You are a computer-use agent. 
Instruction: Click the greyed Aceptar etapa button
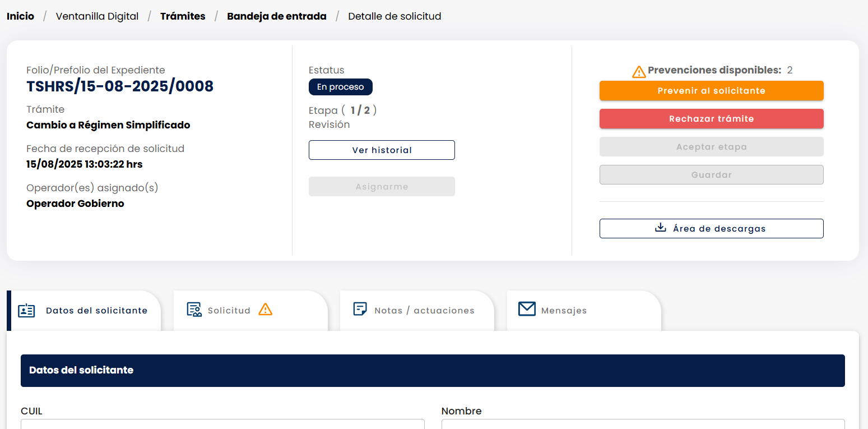pos(712,147)
